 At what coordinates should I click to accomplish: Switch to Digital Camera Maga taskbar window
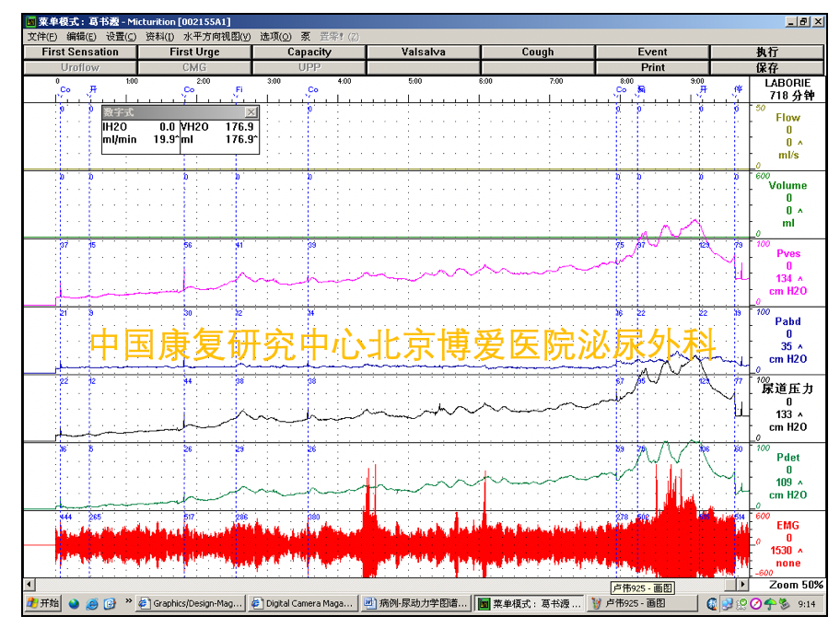(x=303, y=603)
